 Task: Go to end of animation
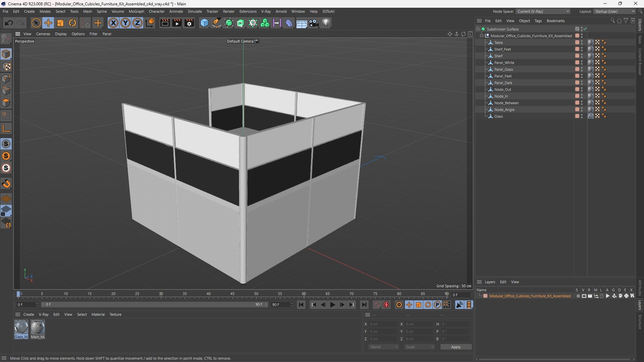[x=364, y=305]
